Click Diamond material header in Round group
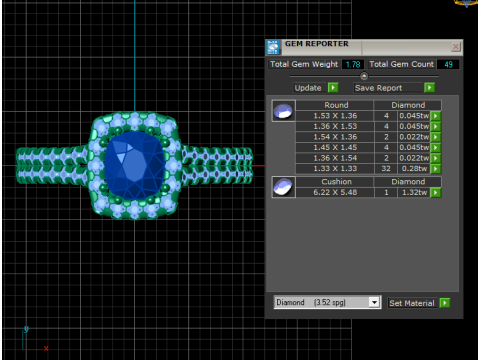The width and height of the screenshot is (480, 360). [x=408, y=105]
